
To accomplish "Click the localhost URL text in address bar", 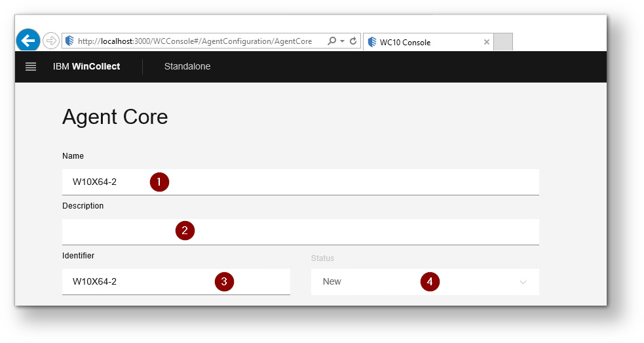I will pos(195,41).
